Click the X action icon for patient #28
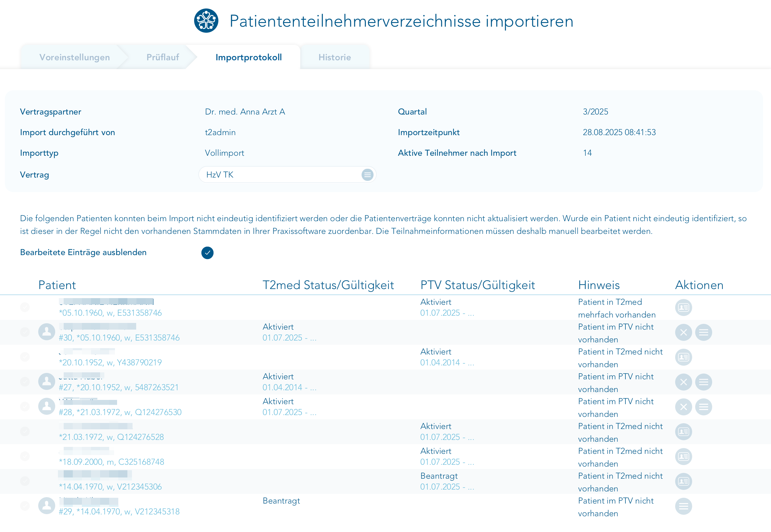Viewport: 771px width, 532px height. point(683,407)
